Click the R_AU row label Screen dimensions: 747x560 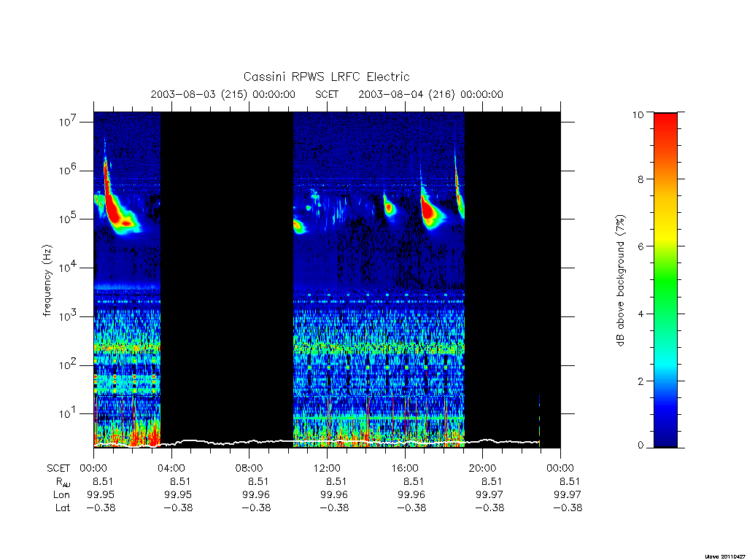click(63, 482)
